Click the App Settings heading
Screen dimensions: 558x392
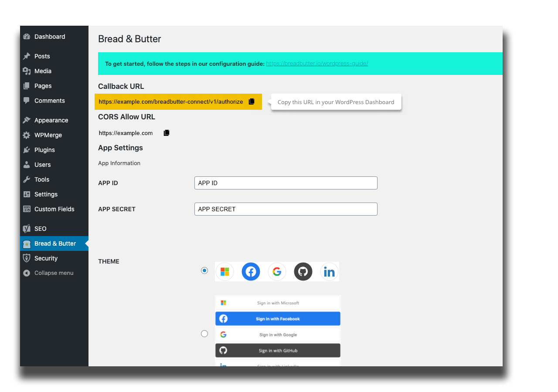point(120,148)
